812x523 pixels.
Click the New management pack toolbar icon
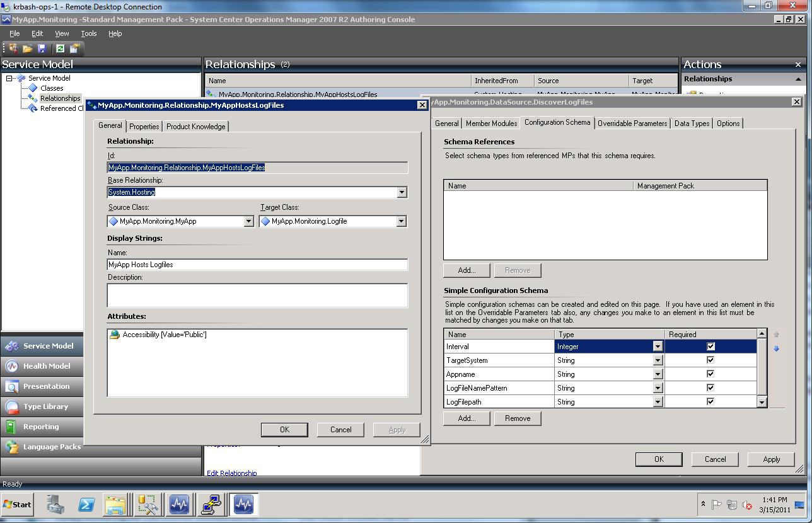(13, 49)
